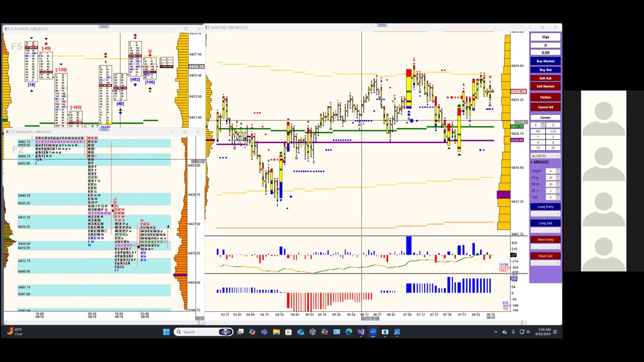The width and height of the screenshot is (644, 362).
Task: Click the CLR quantity button
Action: click(x=553, y=131)
